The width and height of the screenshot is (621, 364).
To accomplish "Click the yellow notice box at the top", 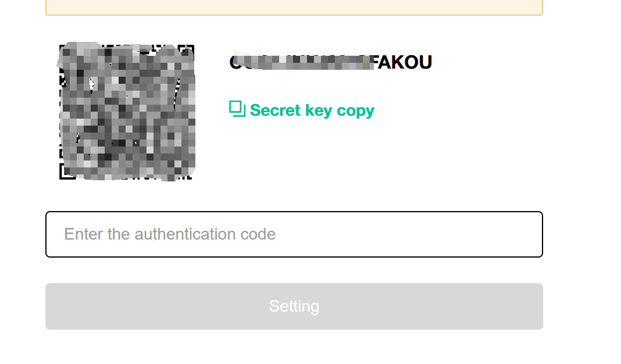I will tap(294, 6).
